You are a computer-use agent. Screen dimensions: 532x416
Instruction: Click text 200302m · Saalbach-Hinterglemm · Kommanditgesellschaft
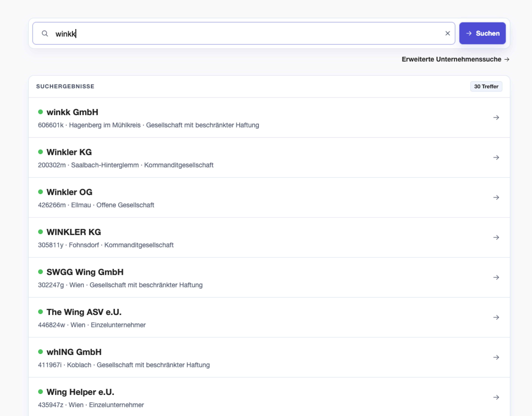[x=126, y=165]
